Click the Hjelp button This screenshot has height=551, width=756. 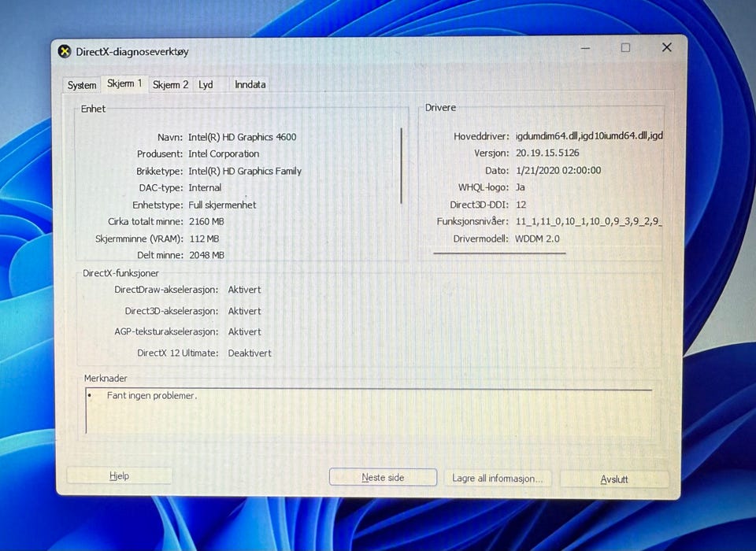pyautogui.click(x=119, y=475)
